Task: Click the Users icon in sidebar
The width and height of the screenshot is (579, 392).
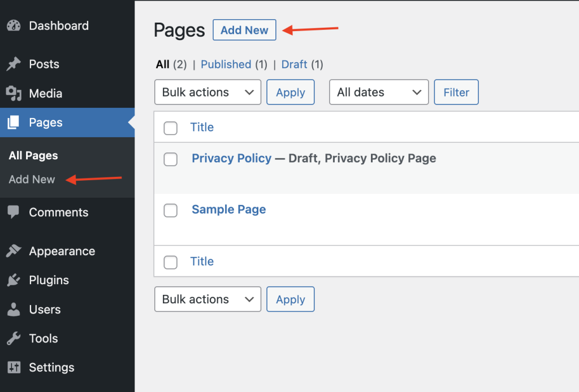Action: 12,309
